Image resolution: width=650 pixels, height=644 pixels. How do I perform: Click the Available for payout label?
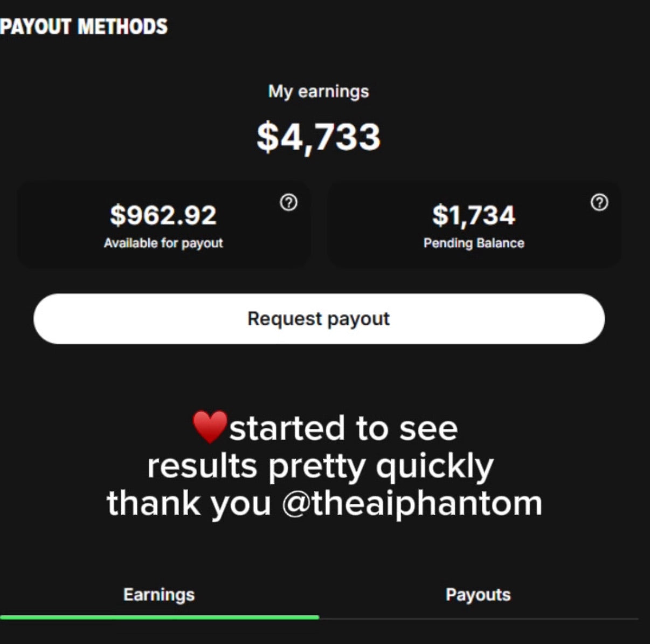[x=163, y=243]
